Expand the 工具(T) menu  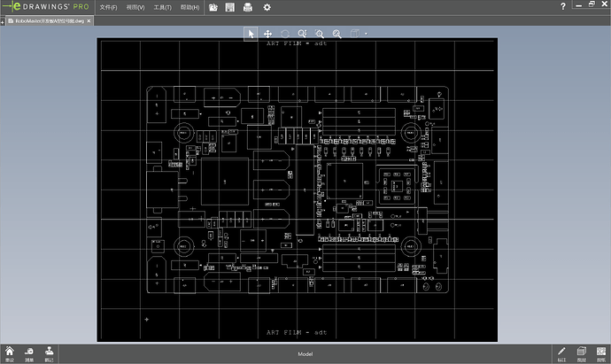[163, 7]
